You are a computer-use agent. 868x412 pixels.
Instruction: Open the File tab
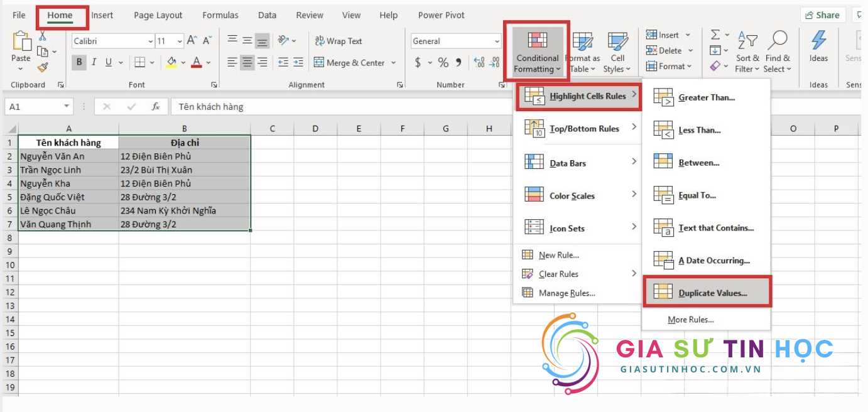pyautogui.click(x=19, y=15)
